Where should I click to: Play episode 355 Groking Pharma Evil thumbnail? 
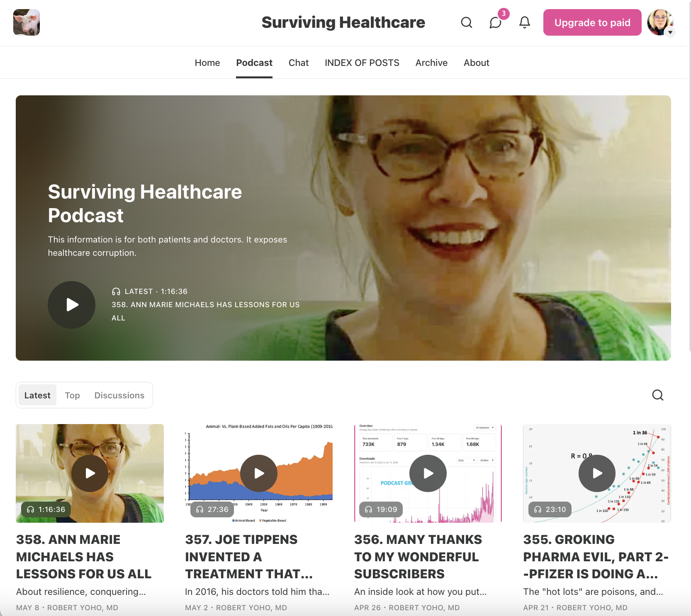pos(597,473)
